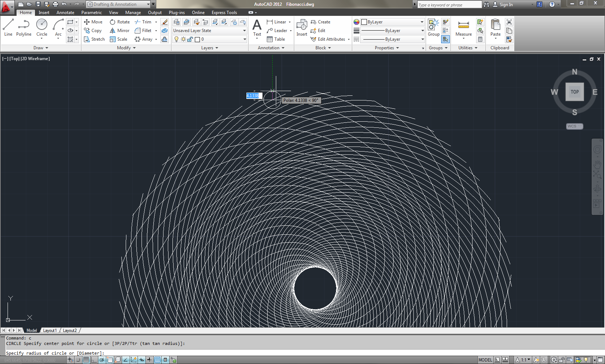605x364 pixels.
Task: Pick the Rotate tool
Action: [x=120, y=22]
